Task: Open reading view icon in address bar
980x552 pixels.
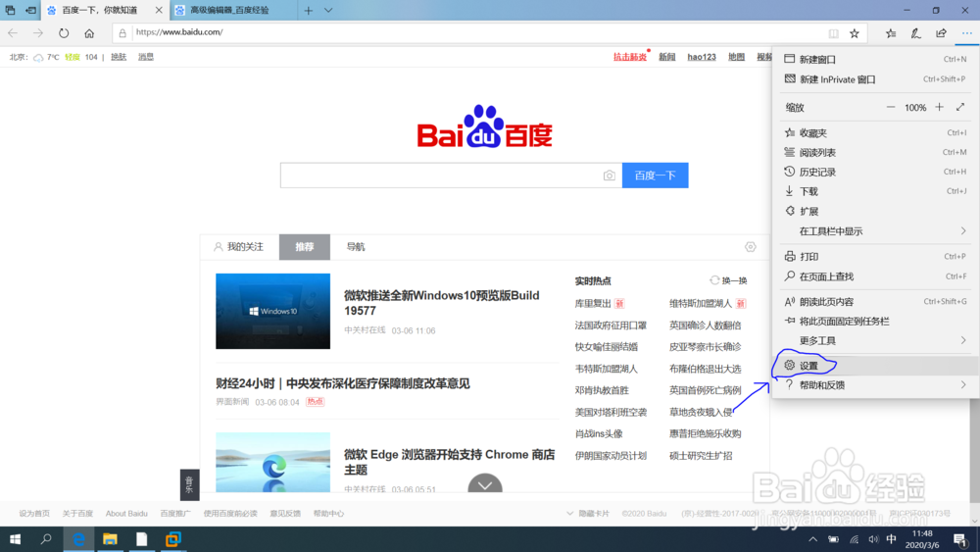Action: [x=833, y=33]
